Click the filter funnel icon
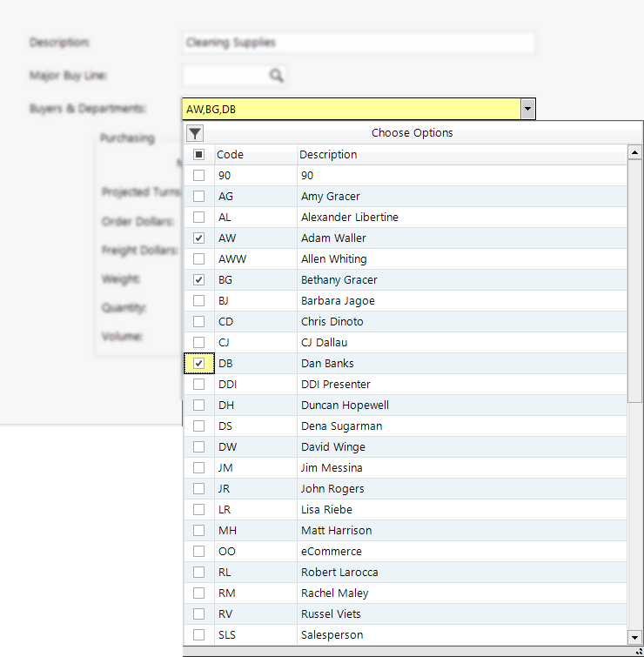The height and width of the screenshot is (657, 644). point(195,133)
